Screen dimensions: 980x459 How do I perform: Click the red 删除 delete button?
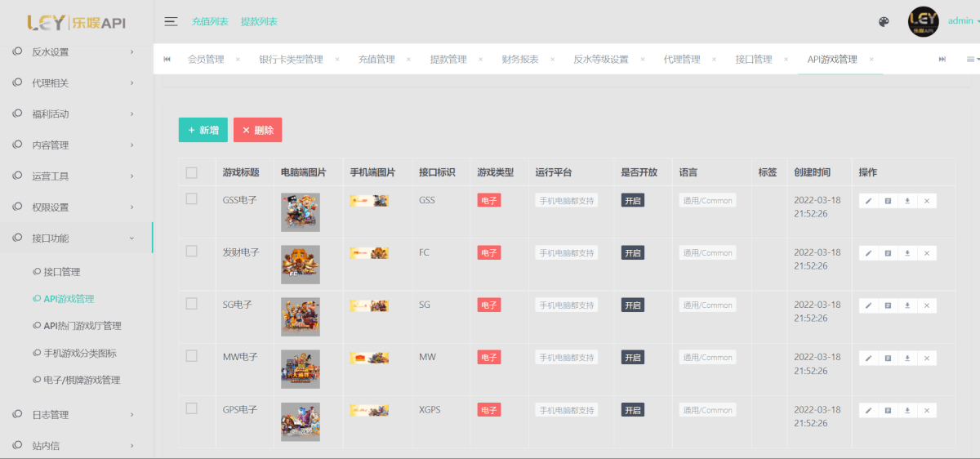(x=257, y=130)
